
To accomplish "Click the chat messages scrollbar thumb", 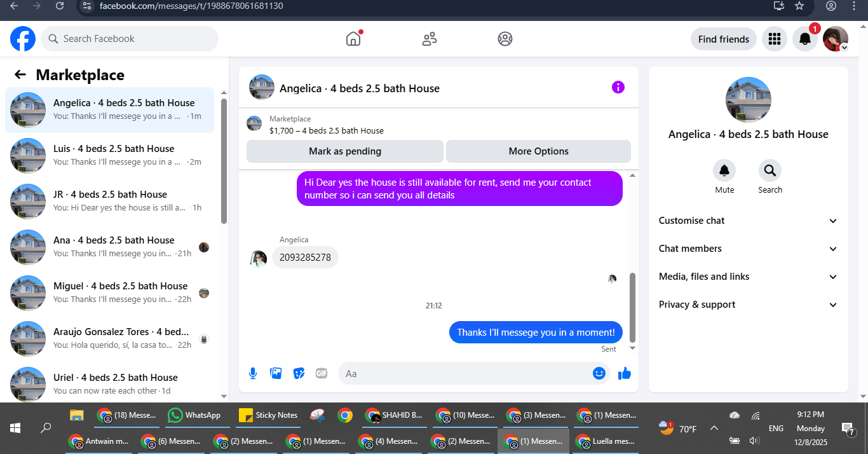I will pos(632,308).
